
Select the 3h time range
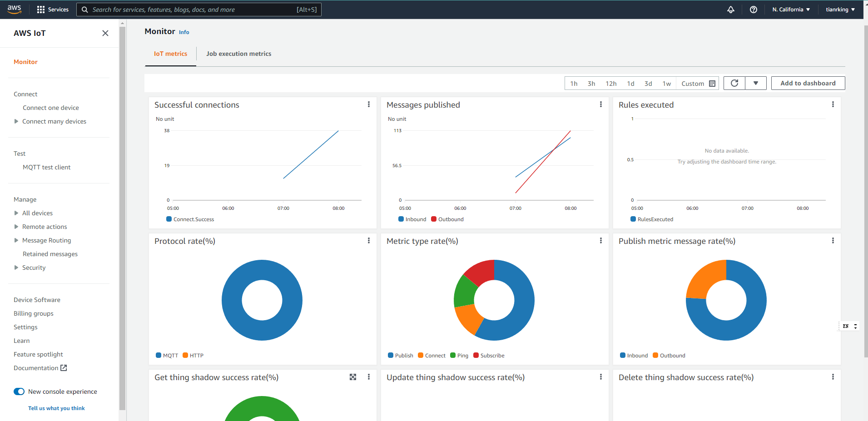591,84
